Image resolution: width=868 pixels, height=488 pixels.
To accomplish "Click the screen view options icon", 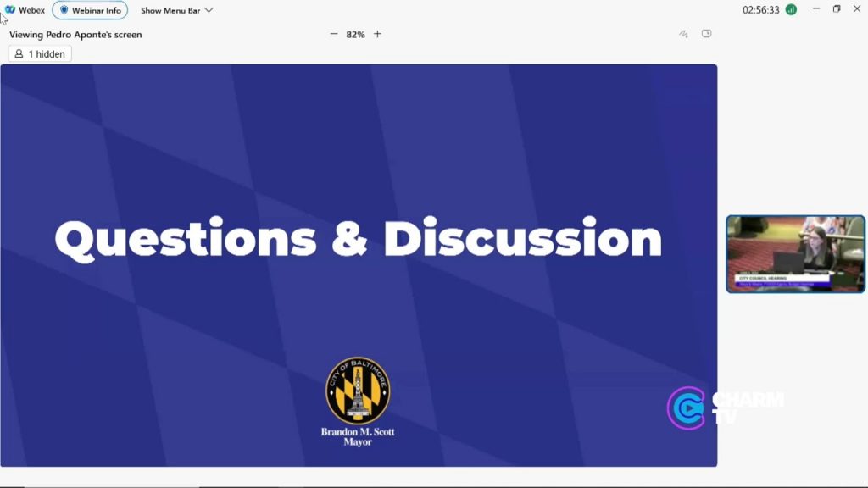I will [x=706, y=34].
